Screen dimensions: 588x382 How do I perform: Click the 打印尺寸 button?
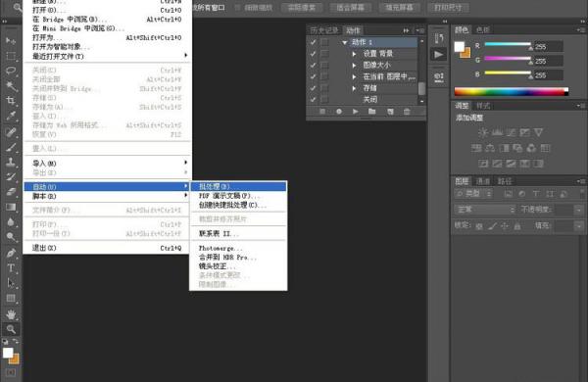click(448, 8)
